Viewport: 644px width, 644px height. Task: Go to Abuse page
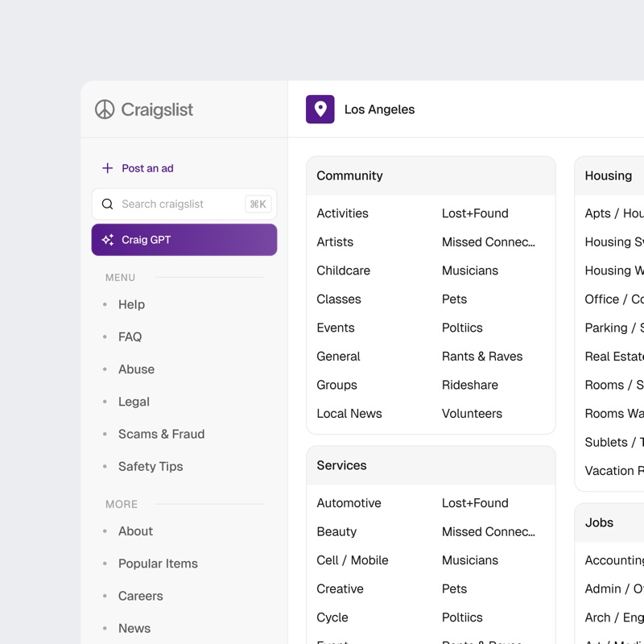(136, 369)
